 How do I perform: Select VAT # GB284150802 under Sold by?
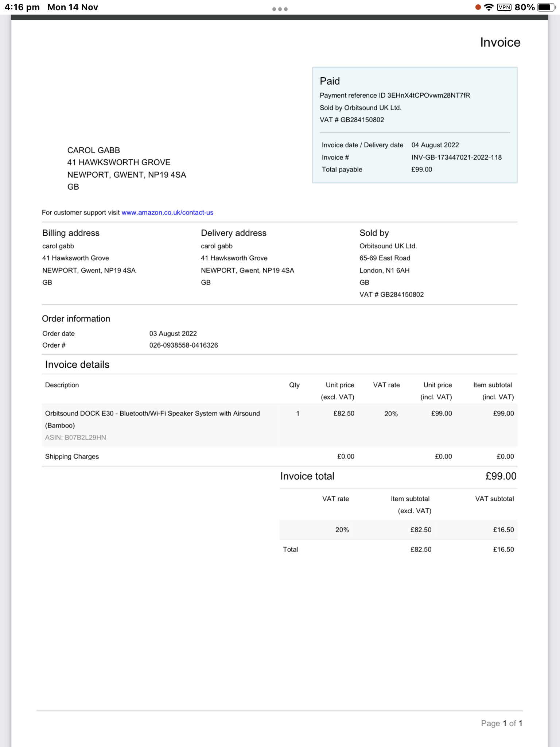pyautogui.click(x=392, y=294)
